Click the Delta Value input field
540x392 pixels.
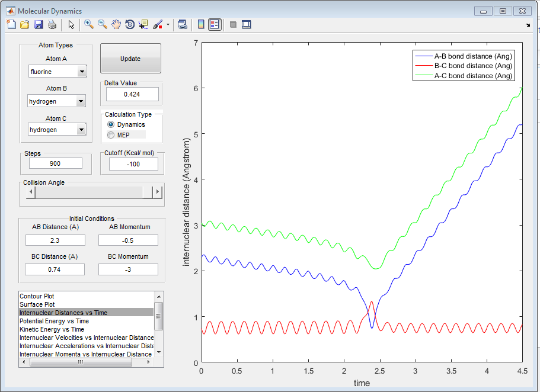(x=132, y=94)
